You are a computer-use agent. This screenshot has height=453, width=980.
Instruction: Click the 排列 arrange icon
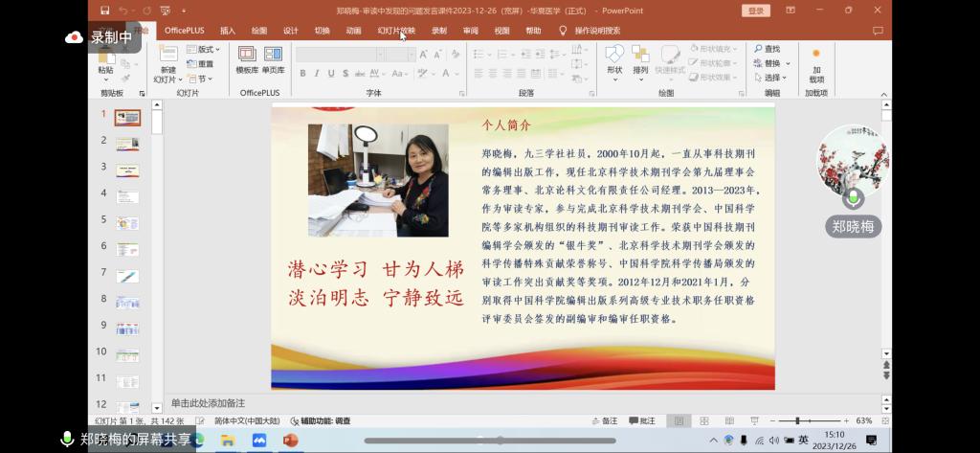point(640,55)
